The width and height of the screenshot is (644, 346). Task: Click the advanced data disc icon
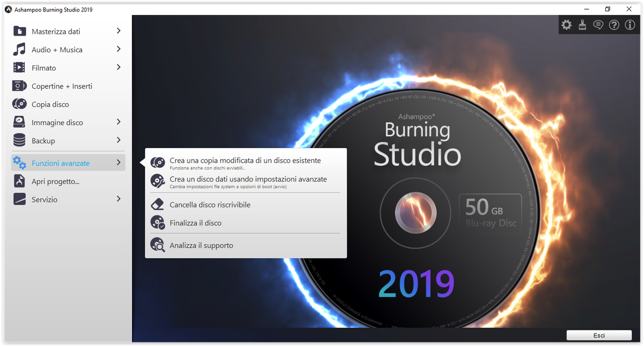pos(158,181)
